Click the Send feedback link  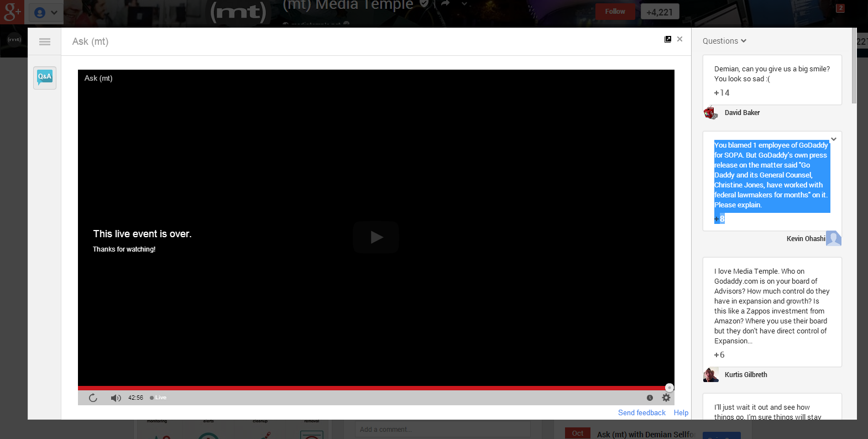(642, 413)
